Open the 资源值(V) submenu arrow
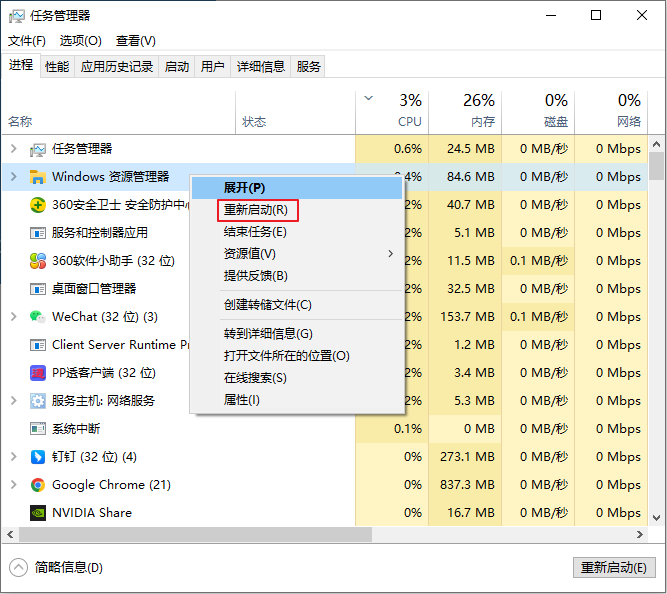Screen dimensions: 667x594 pyautogui.click(x=391, y=254)
